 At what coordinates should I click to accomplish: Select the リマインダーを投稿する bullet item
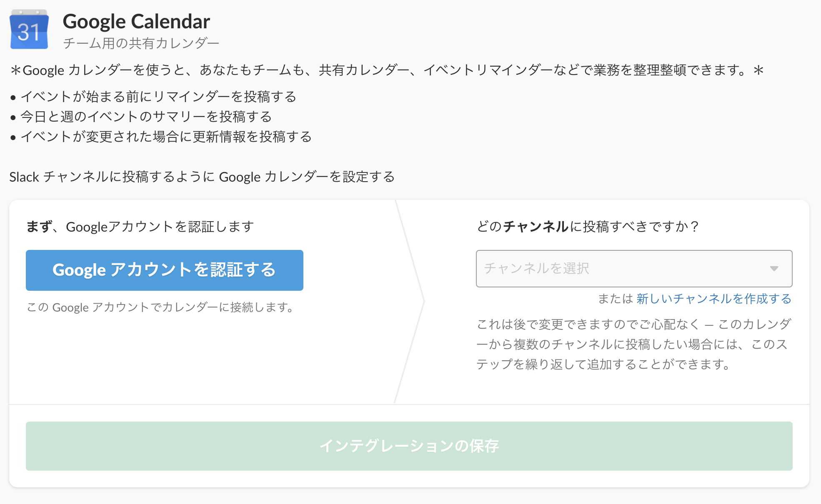[x=153, y=97]
